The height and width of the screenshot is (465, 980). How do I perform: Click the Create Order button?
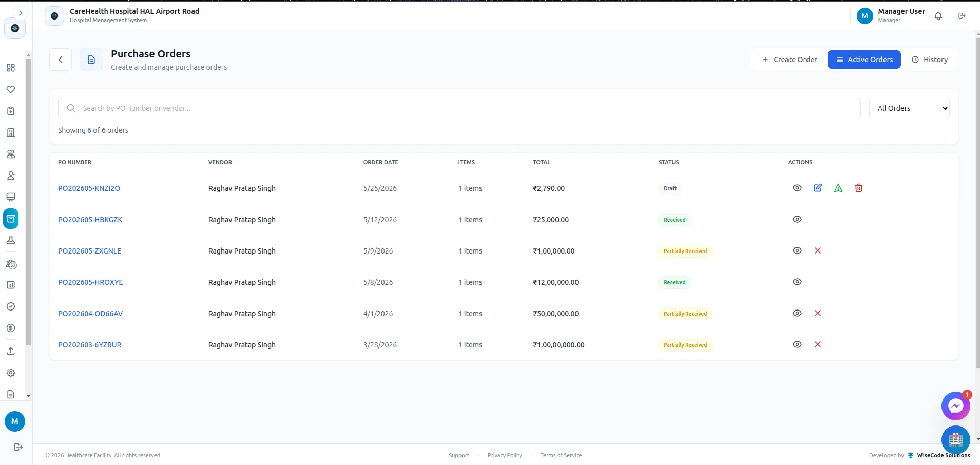[790, 60]
